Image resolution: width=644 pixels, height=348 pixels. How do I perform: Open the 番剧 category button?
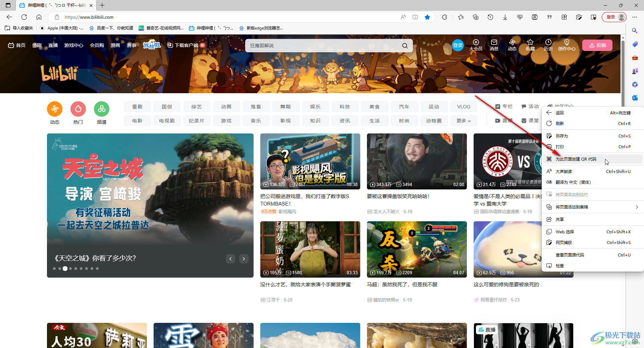[137, 107]
